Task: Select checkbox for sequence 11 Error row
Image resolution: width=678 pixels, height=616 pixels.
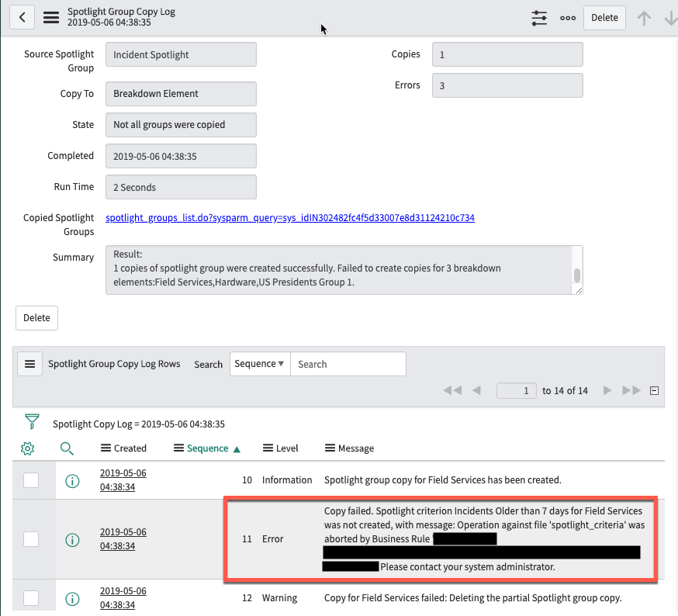Action: tap(31, 539)
